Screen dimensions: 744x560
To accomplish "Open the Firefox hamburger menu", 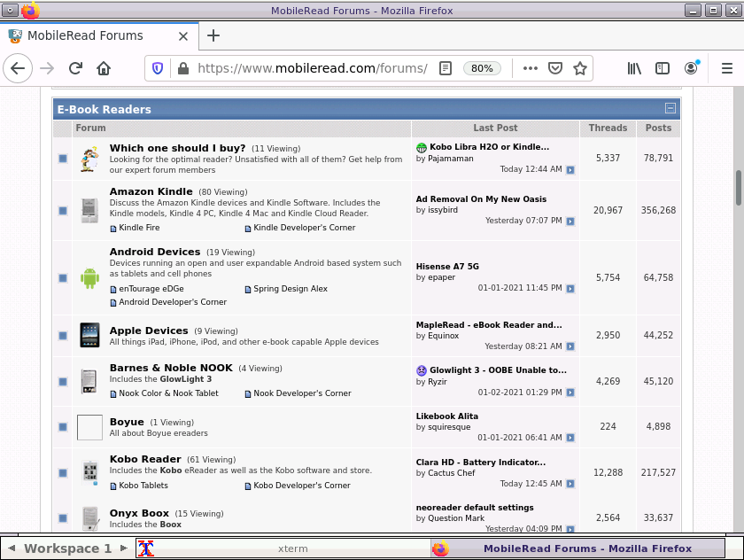I will (727, 68).
